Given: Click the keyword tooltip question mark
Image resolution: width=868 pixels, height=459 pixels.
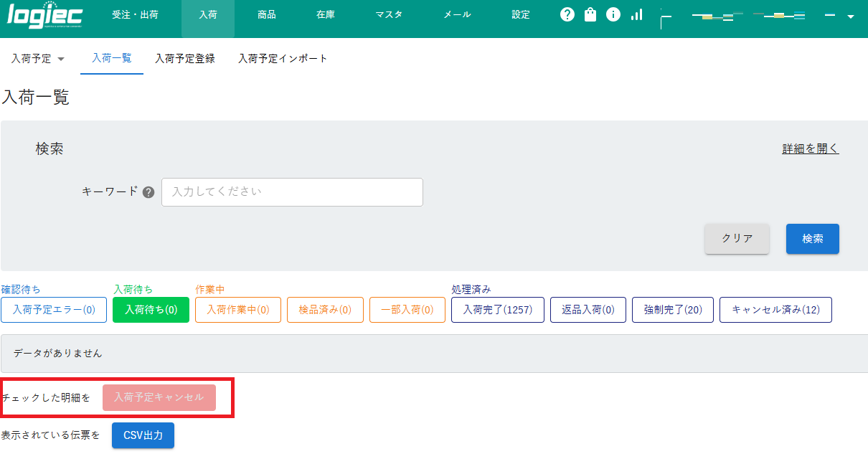Looking at the screenshot, I should (148, 191).
